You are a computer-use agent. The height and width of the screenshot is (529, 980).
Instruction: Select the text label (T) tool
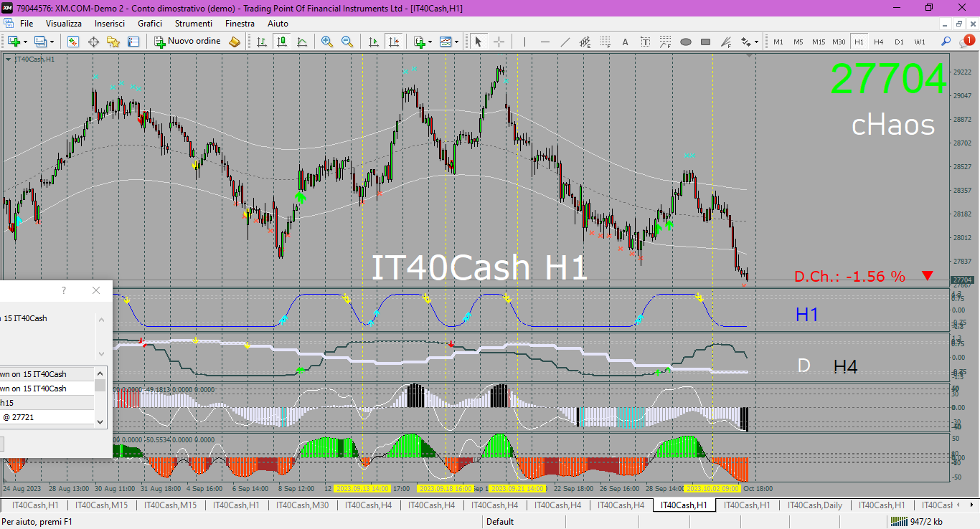point(645,42)
